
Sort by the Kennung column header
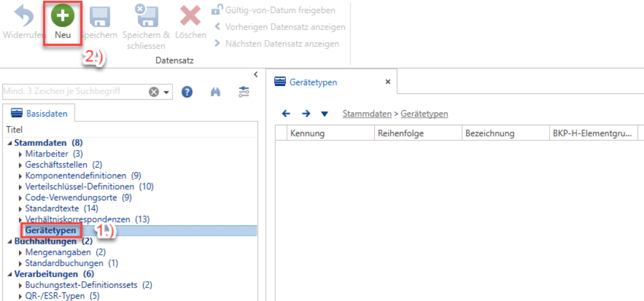click(x=331, y=133)
